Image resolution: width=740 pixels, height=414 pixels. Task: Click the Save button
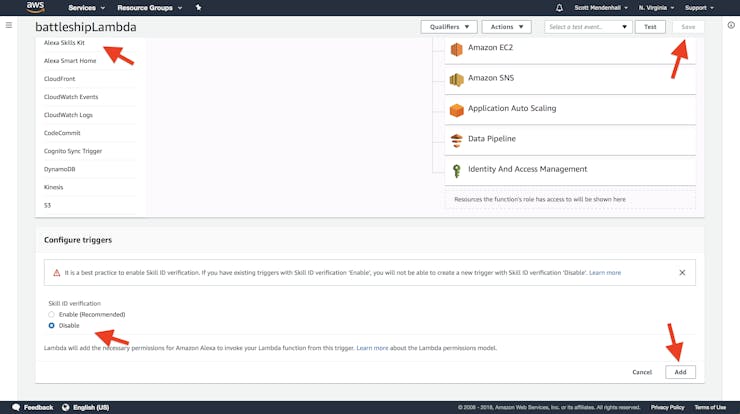click(688, 27)
